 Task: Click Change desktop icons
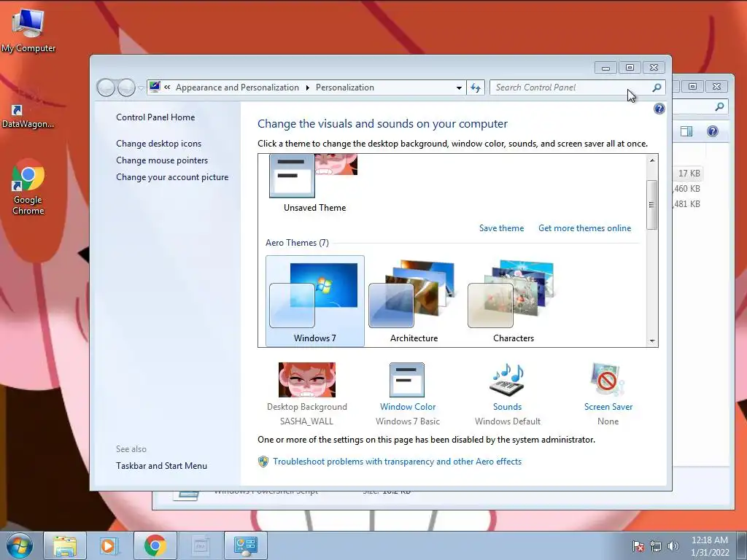tap(158, 144)
